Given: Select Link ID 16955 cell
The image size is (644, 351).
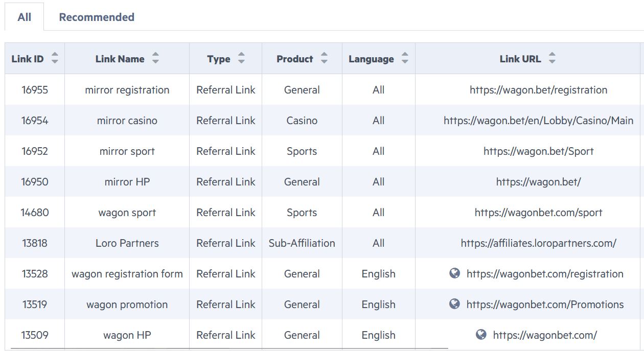Looking at the screenshot, I should [x=35, y=90].
